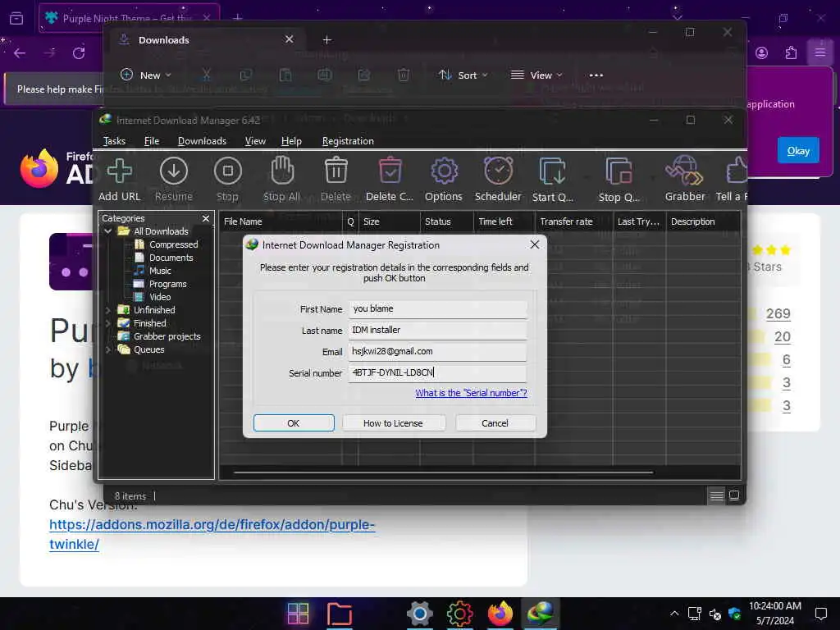Click the Add URL toolbar icon

[x=120, y=171]
